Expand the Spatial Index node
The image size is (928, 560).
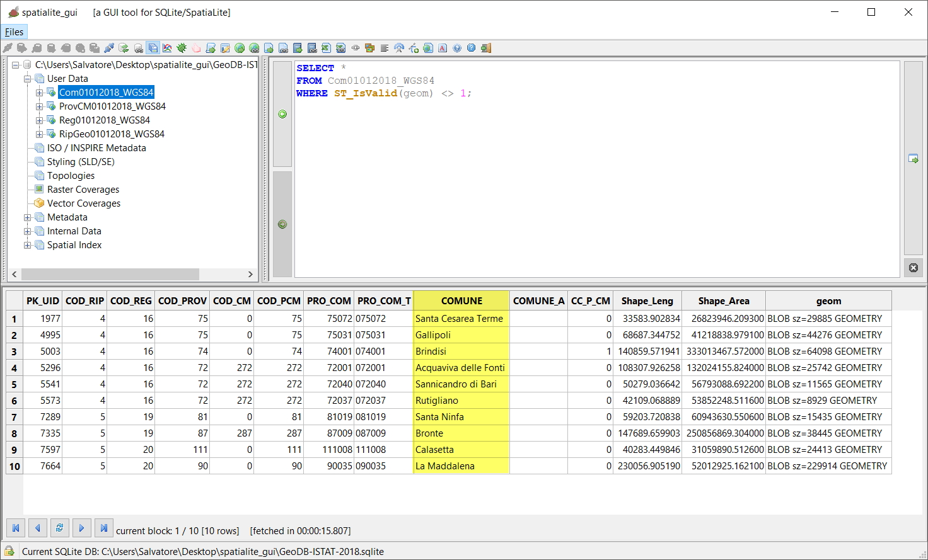[x=28, y=245]
